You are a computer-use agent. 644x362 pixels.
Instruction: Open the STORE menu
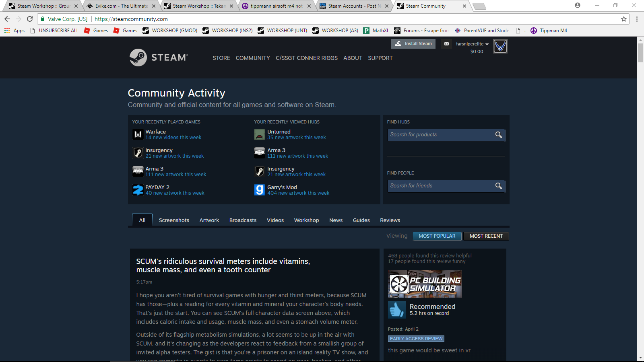[x=221, y=58]
